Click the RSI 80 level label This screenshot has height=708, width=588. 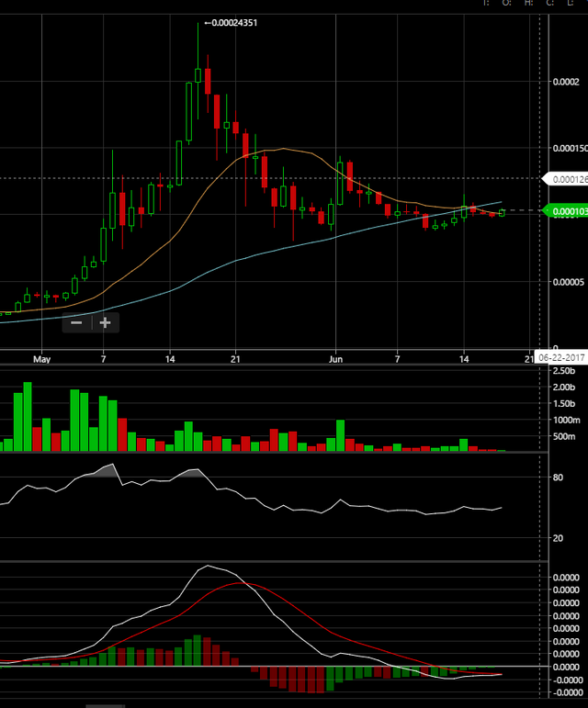558,478
